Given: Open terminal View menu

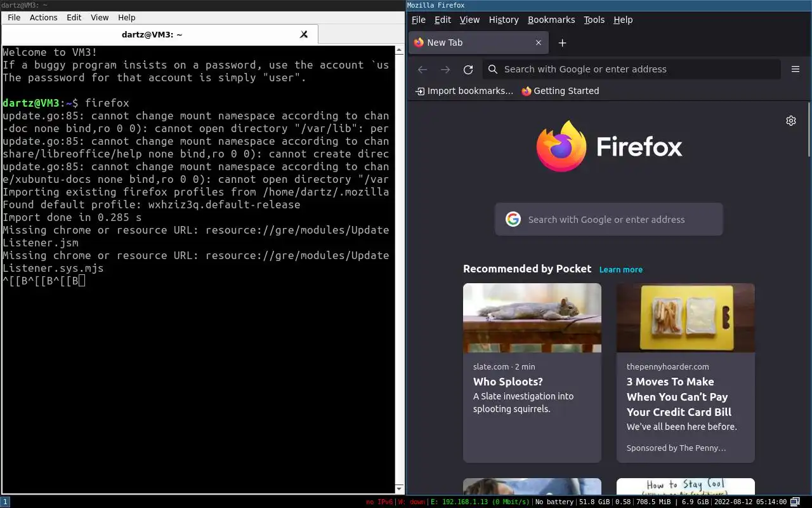Looking at the screenshot, I should 100,17.
